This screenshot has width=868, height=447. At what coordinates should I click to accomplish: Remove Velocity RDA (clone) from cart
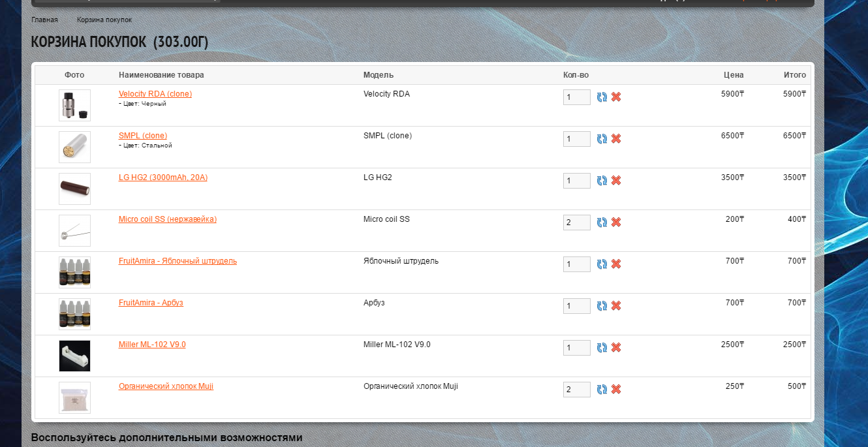(616, 97)
